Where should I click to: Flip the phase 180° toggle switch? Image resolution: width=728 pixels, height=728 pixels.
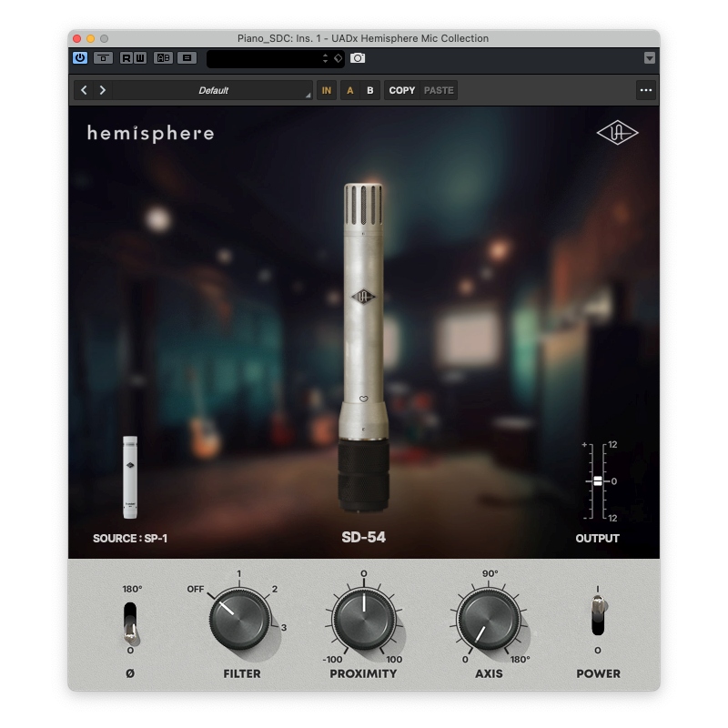pyautogui.click(x=130, y=623)
